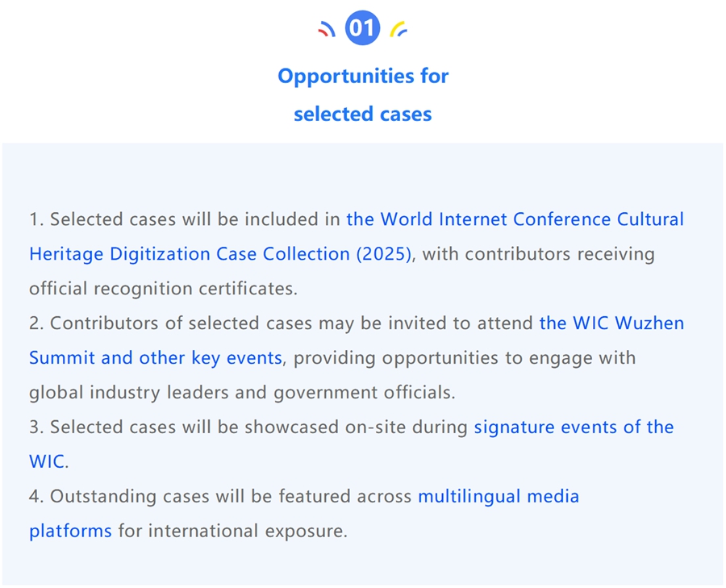Click the blue 01 circle badge

[x=362, y=27]
